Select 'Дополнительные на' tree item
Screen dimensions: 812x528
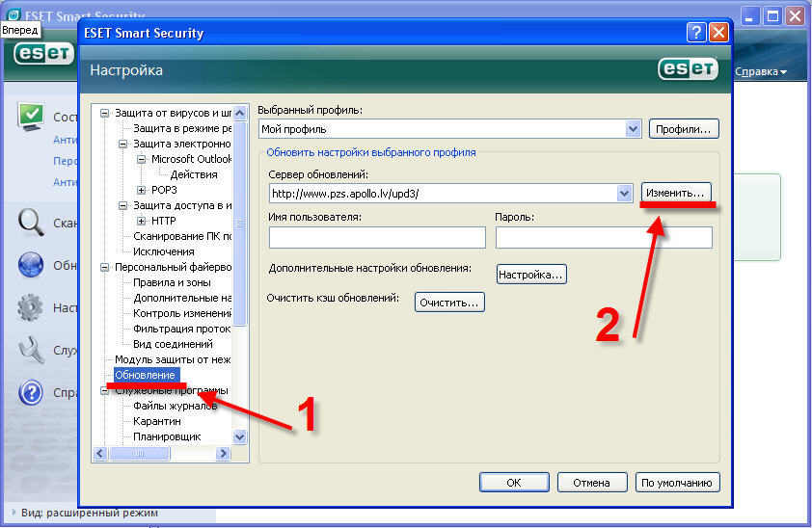182,298
